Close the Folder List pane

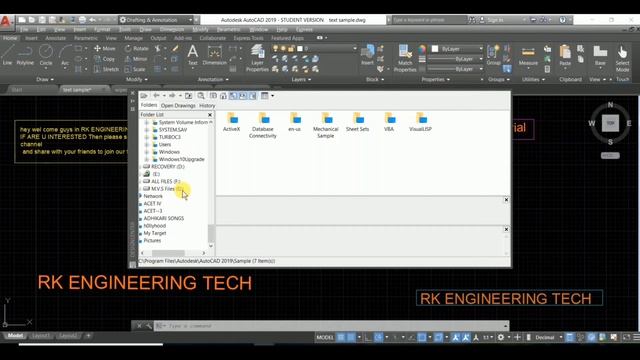point(210,115)
